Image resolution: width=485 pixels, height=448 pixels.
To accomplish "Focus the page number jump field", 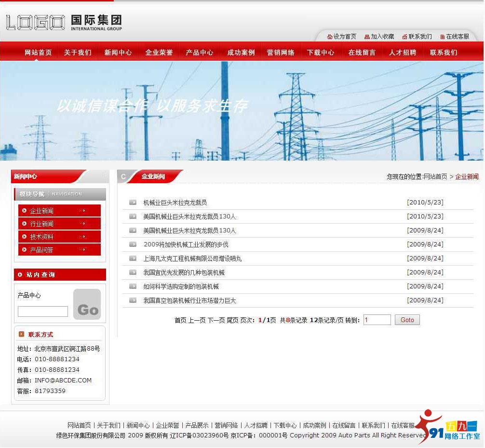I will 377,320.
